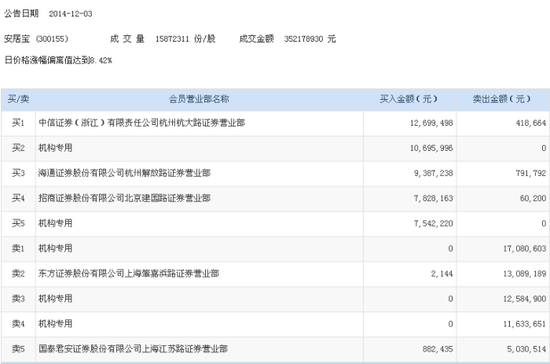This screenshot has height=364, width=550.
Task: Click the sell amount 5,030,514
Action: (527, 349)
